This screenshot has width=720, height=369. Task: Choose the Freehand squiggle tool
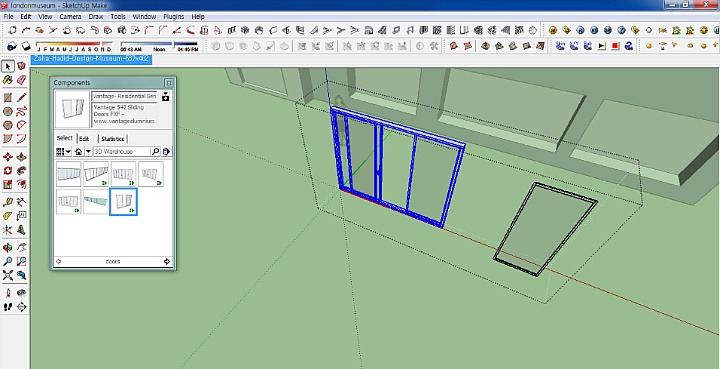pyautogui.click(x=21, y=112)
